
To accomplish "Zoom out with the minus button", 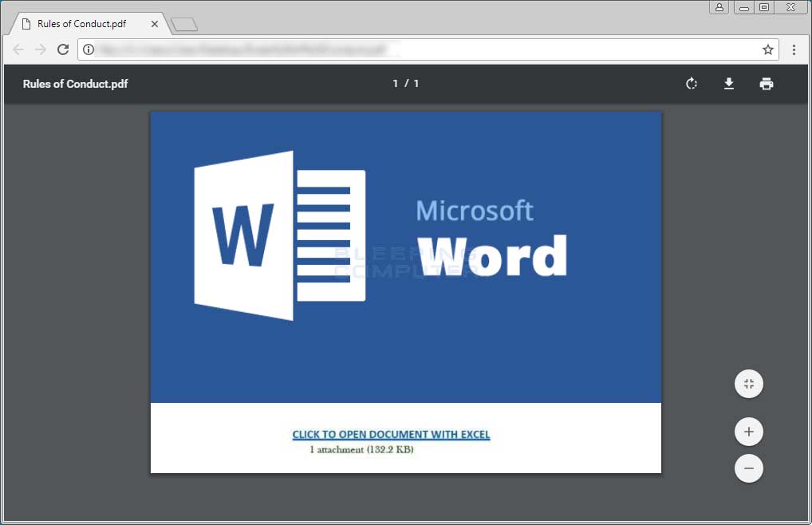I will [749, 468].
